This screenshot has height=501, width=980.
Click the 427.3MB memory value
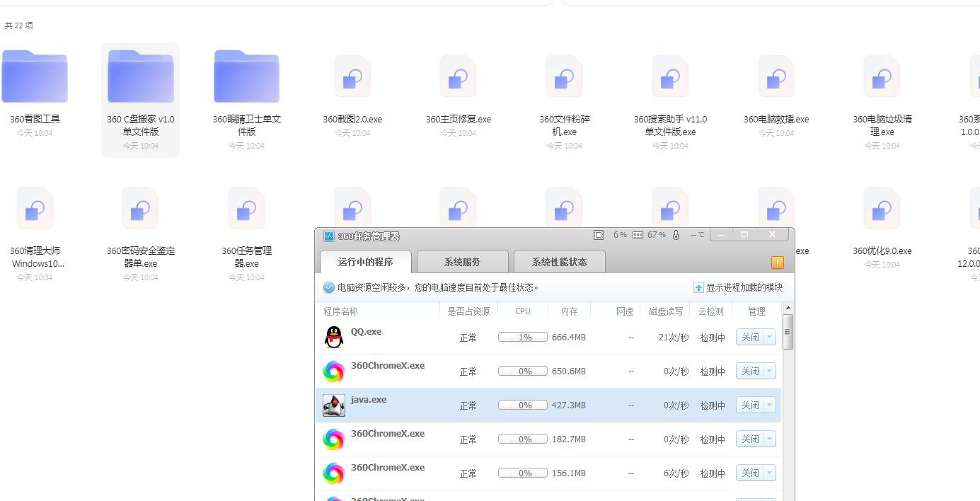[569, 405]
